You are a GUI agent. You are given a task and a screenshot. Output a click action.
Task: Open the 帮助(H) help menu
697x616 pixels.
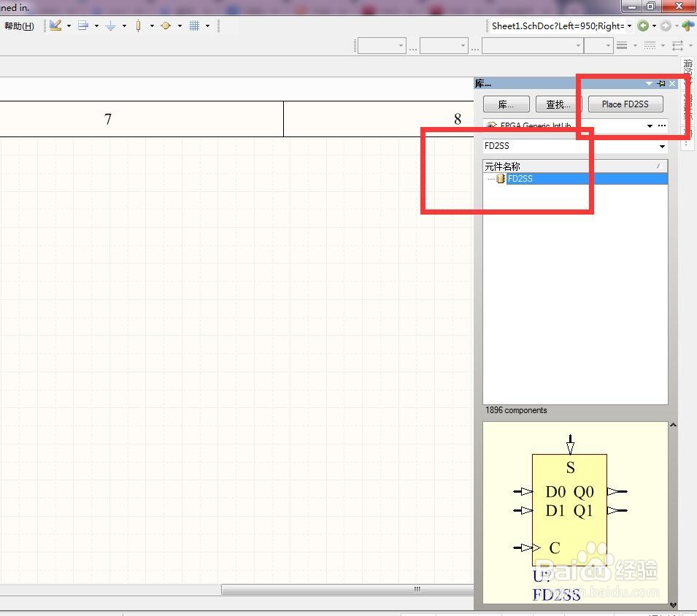pos(19,26)
